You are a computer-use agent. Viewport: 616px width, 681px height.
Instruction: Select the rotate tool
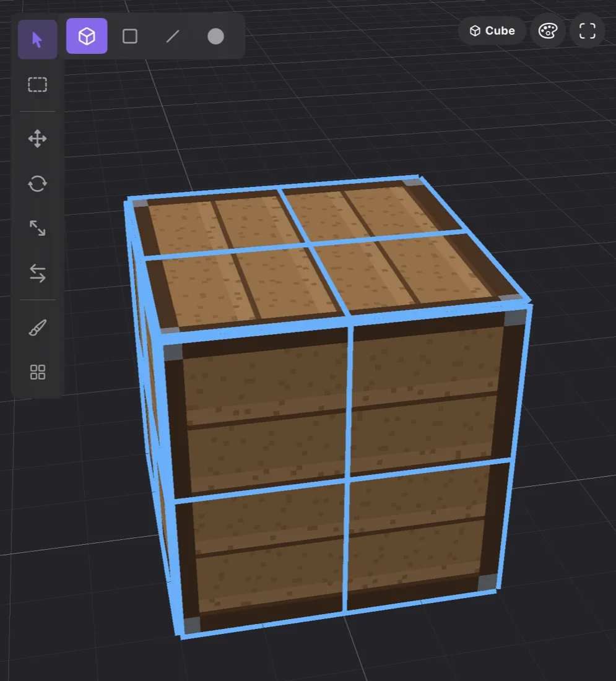[37, 184]
